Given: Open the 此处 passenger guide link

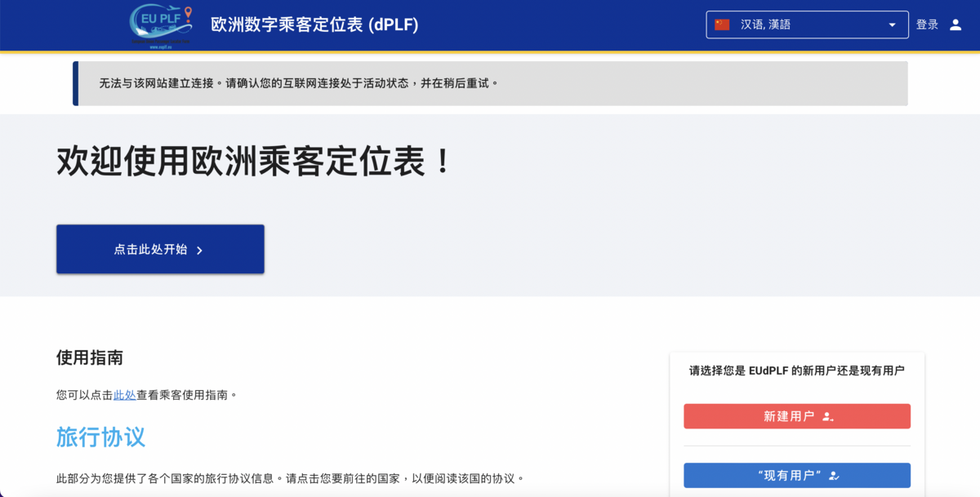Looking at the screenshot, I should coord(124,395).
